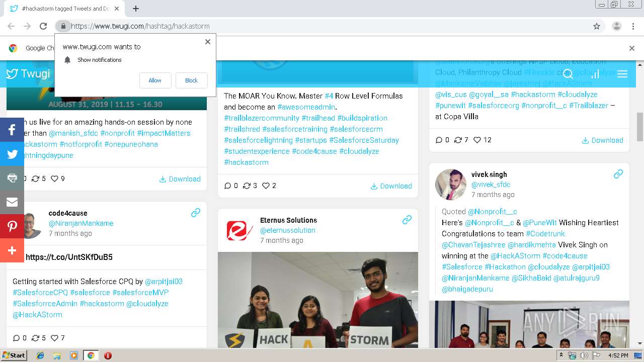This screenshot has width=644, height=362.
Task: Go back to previous page
Action: click(x=11, y=26)
